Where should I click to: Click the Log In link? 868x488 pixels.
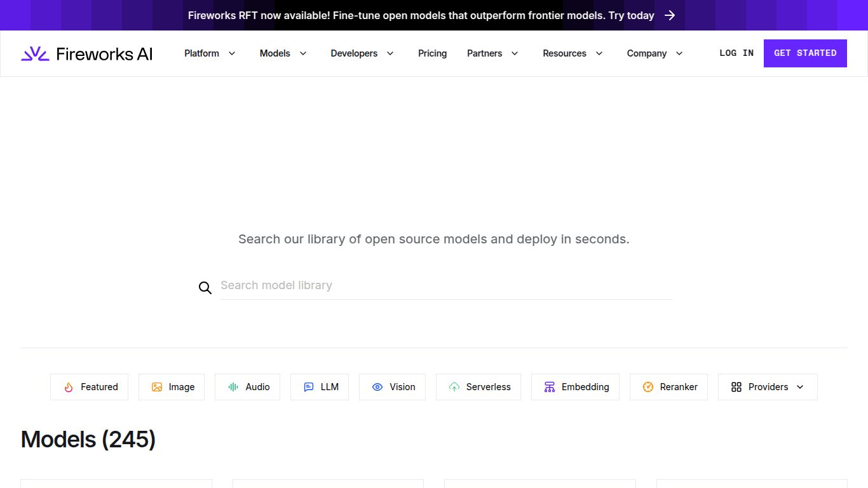coord(736,53)
